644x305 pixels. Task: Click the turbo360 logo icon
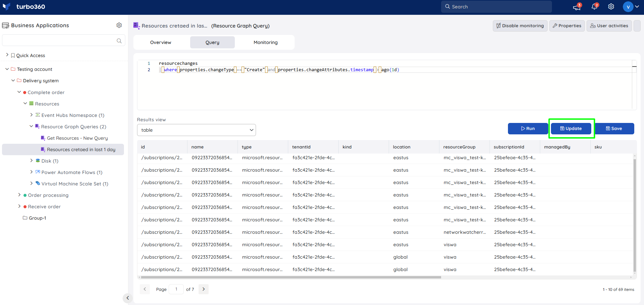pyautogui.click(x=6, y=7)
